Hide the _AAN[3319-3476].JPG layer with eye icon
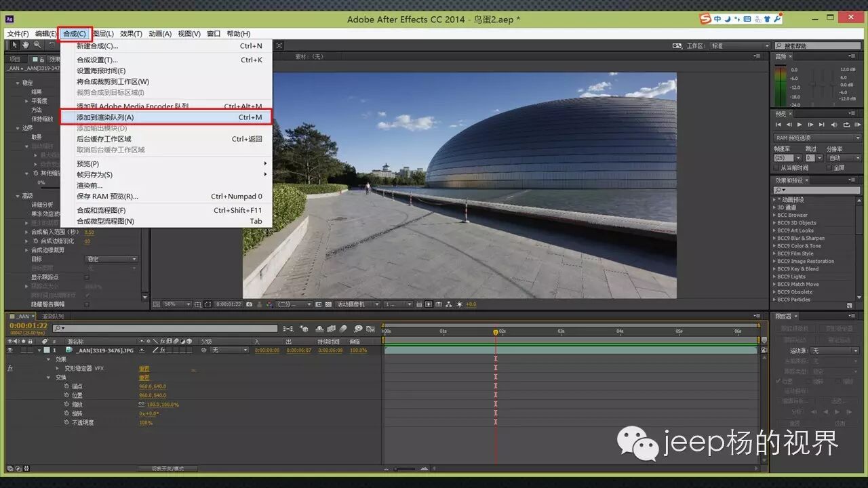Screen dimensions: 868x488 pyautogui.click(x=9, y=350)
